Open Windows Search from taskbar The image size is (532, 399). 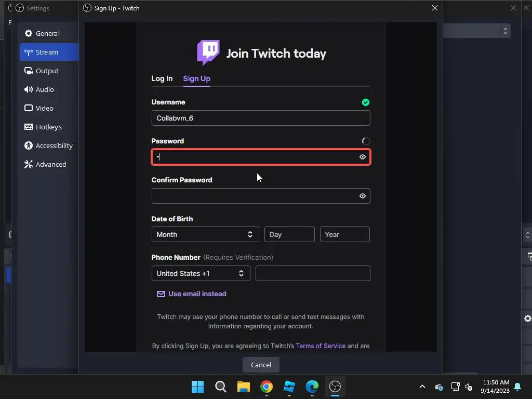(x=220, y=387)
